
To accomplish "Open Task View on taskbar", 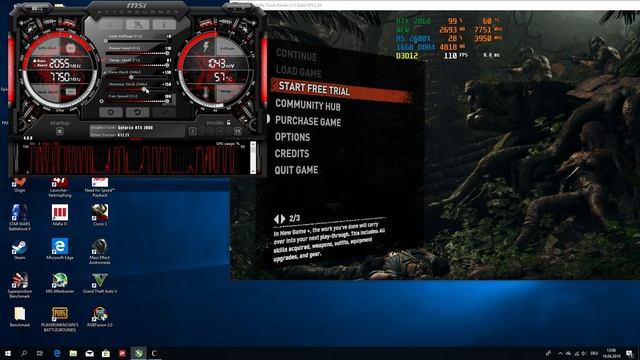I will pyautogui.click(x=40, y=353).
